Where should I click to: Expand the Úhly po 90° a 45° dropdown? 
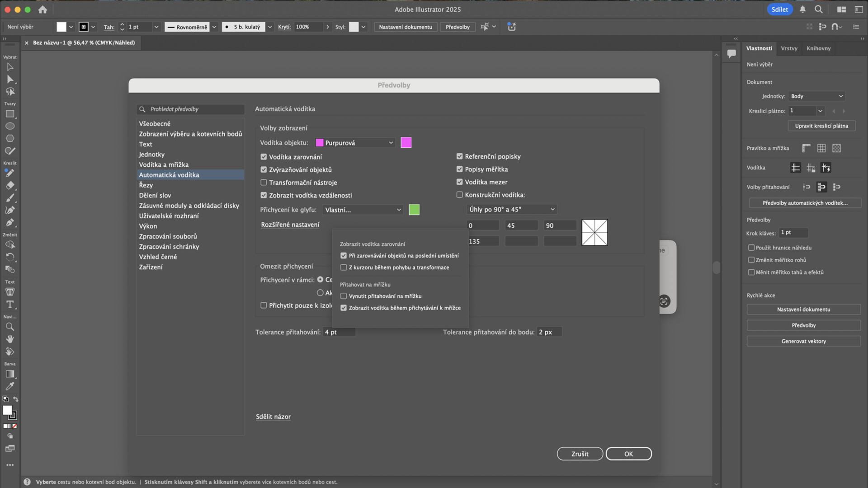point(511,209)
